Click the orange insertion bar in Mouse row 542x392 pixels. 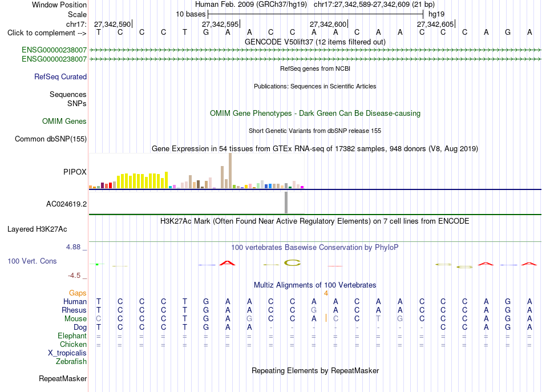click(x=326, y=318)
